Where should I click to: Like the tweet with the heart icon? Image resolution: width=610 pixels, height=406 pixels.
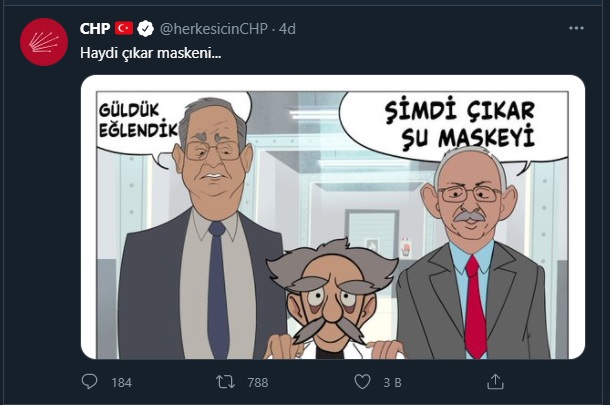point(362,381)
